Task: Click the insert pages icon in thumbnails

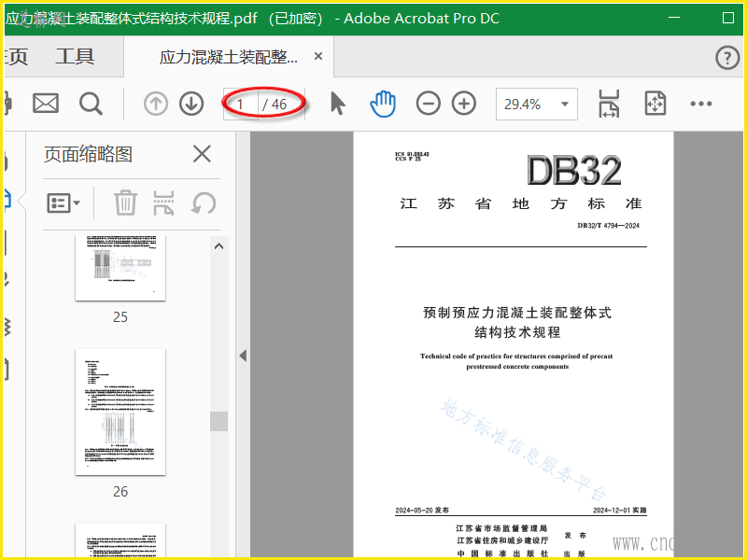Action: point(163,203)
